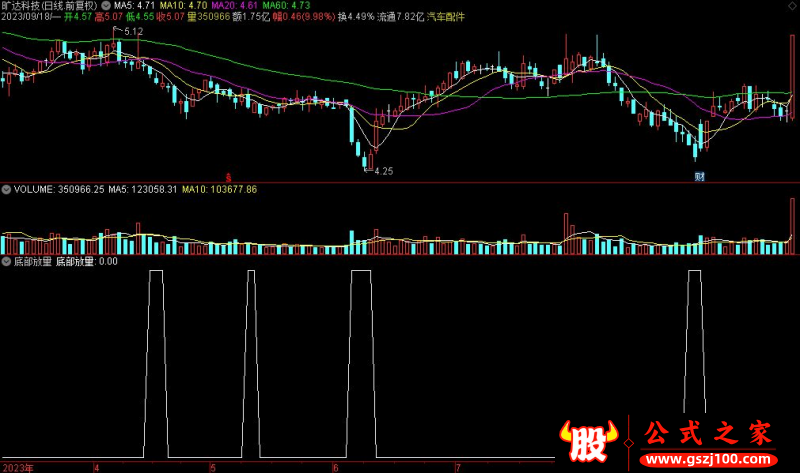Image resolution: width=800 pixels, height=473 pixels.
Task: Click the tallest red volume bar at far right
Action: coord(792,226)
